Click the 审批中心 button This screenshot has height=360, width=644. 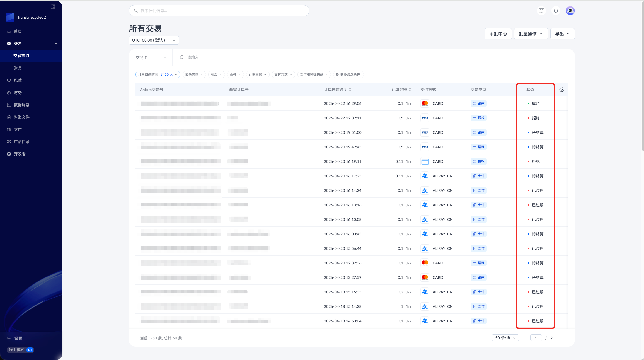click(498, 34)
